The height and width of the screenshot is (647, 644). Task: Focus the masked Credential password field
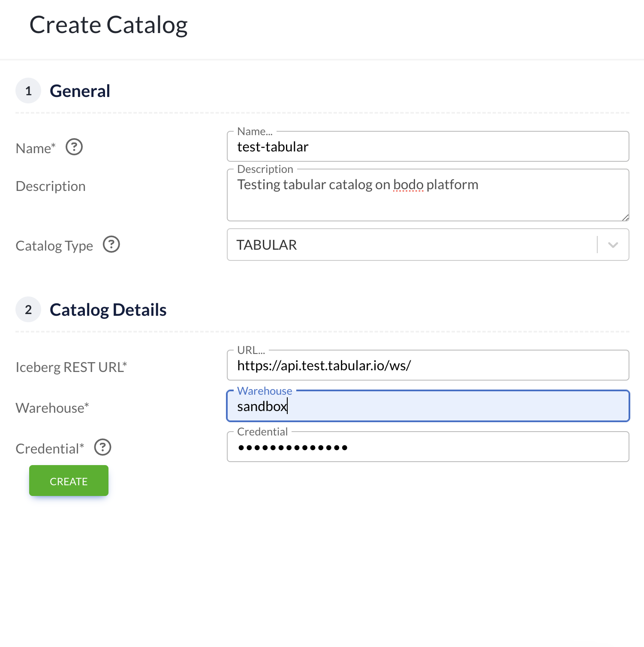[428, 447]
